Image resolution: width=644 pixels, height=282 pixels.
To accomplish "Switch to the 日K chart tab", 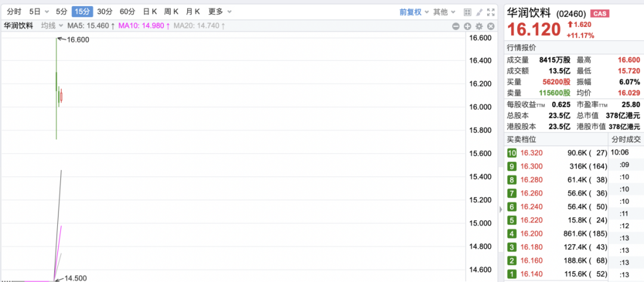I will click(x=150, y=12).
